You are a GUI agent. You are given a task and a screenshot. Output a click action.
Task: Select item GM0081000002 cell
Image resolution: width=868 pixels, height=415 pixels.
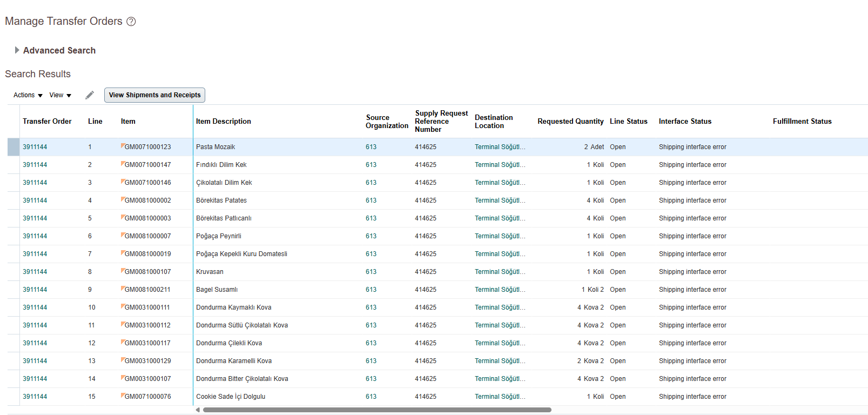click(x=147, y=200)
